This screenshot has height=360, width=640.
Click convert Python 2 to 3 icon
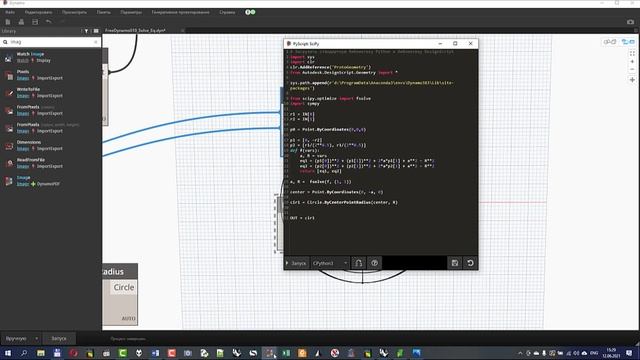pos(358,263)
